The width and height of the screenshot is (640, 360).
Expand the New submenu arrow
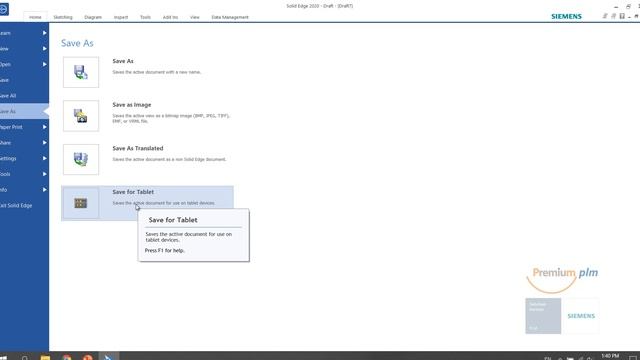click(44, 49)
